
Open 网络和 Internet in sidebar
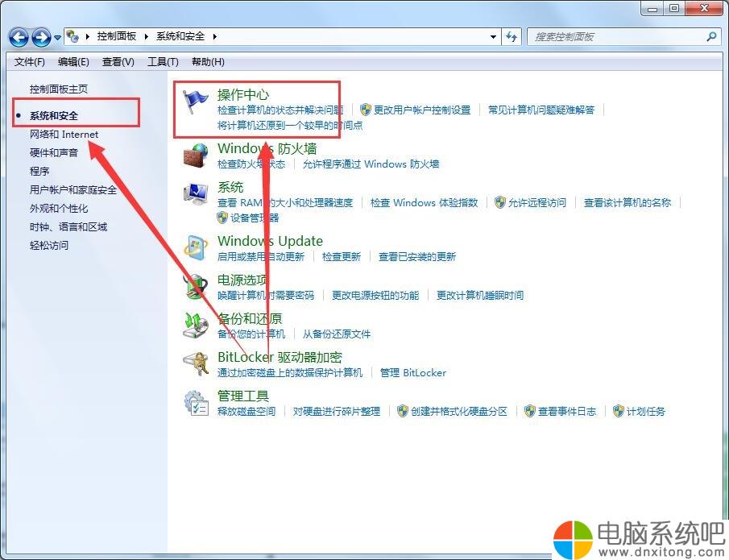tap(64, 135)
